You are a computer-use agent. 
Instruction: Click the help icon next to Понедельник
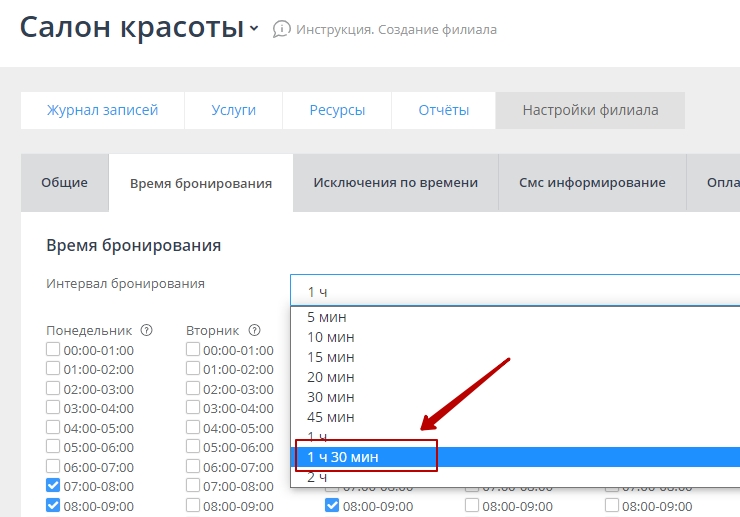pos(146,330)
